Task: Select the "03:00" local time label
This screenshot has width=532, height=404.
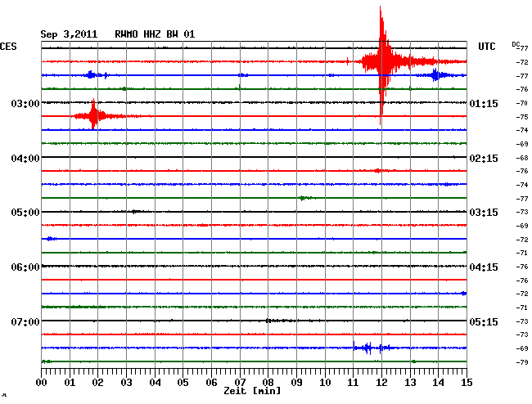Action: tap(25, 103)
